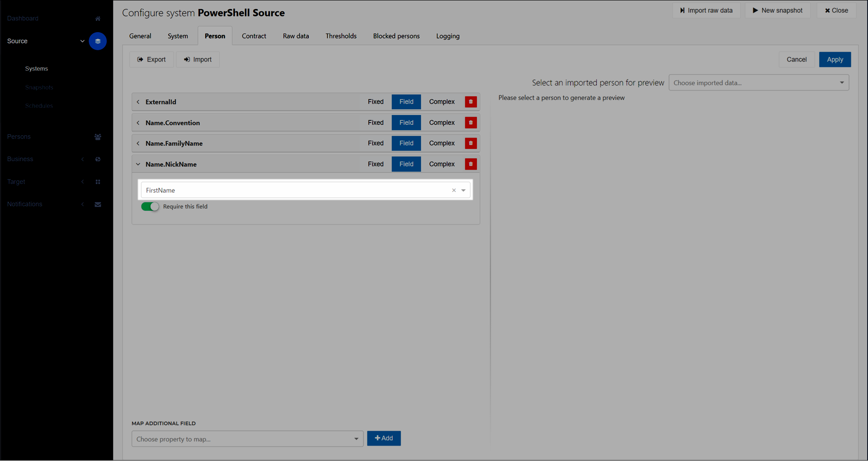The height and width of the screenshot is (461, 868).
Task: Set Name.Convention mapping to Complex
Action: point(442,123)
